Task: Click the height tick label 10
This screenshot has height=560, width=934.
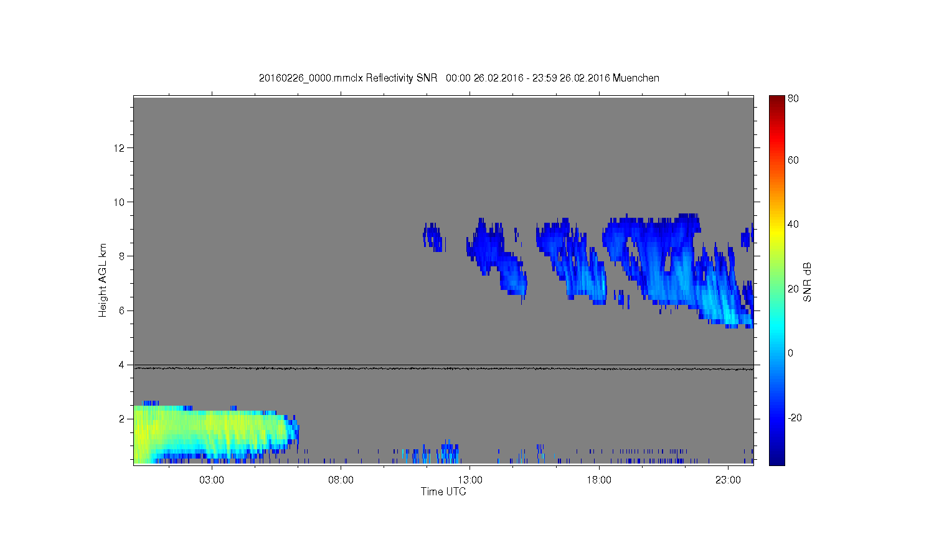Action: [x=120, y=202]
